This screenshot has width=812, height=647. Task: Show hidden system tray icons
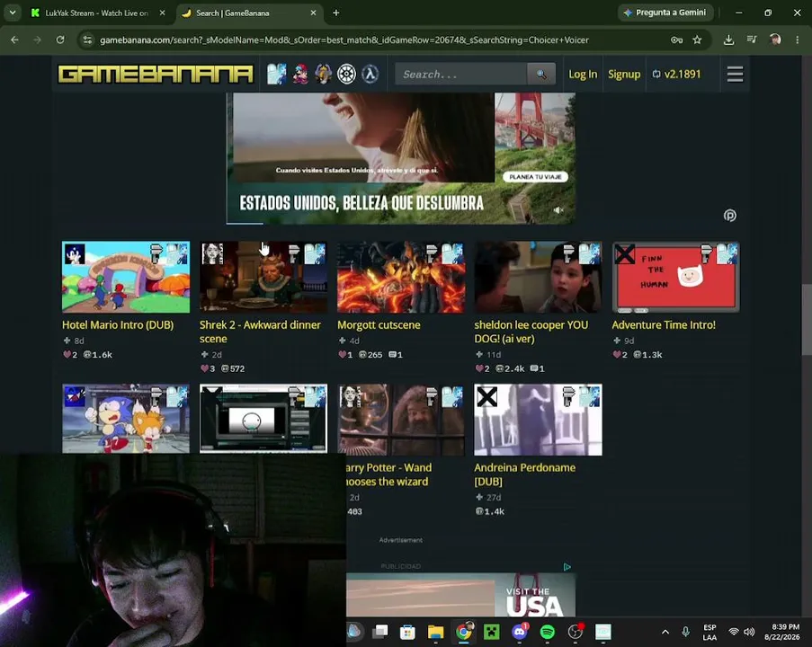click(x=665, y=632)
